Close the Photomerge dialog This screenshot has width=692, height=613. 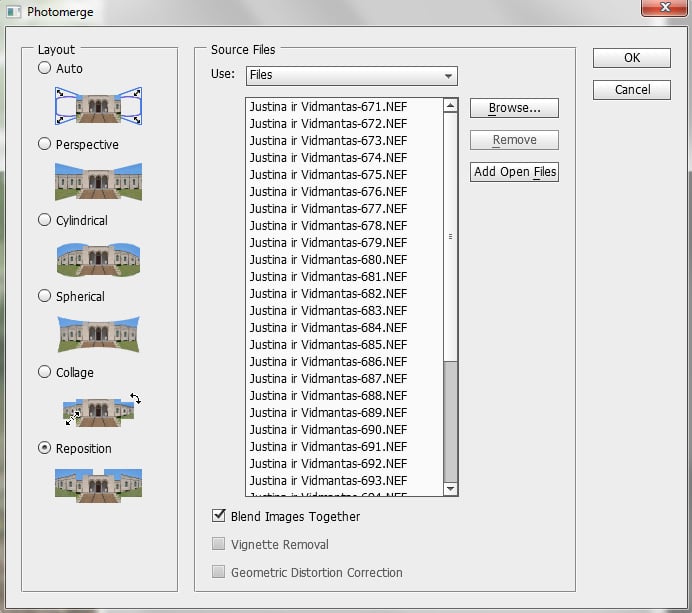[x=664, y=8]
